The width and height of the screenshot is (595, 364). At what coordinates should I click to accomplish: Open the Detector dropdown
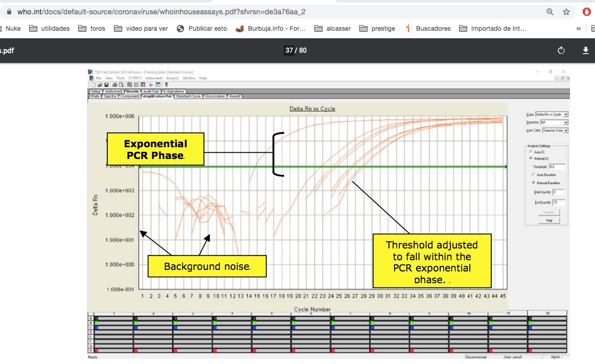pos(565,123)
